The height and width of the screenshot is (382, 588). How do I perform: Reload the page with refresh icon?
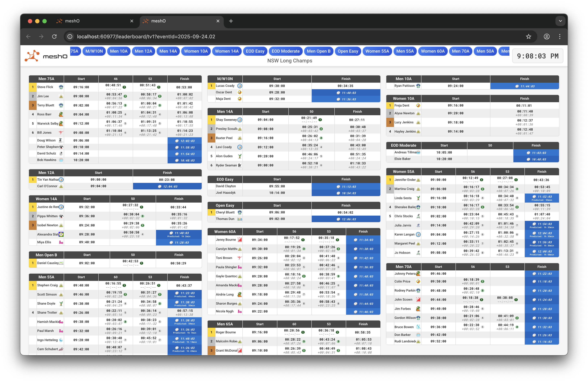[x=54, y=37]
